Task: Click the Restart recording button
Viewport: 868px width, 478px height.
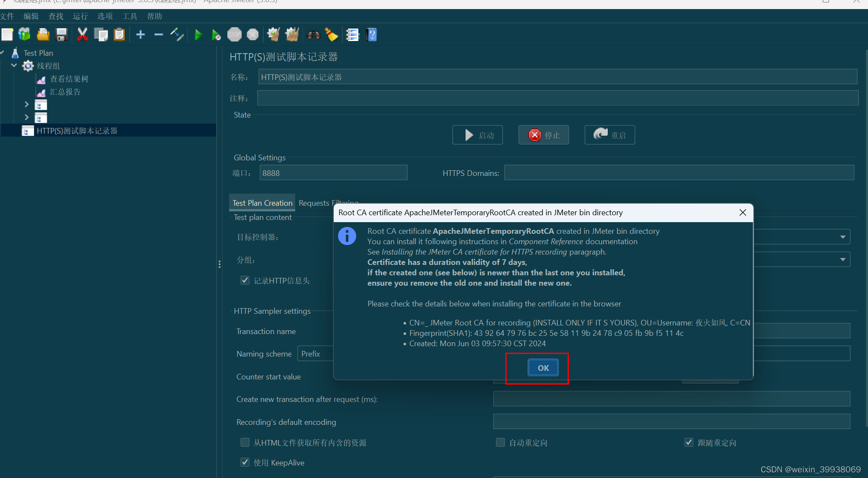Action: point(610,135)
